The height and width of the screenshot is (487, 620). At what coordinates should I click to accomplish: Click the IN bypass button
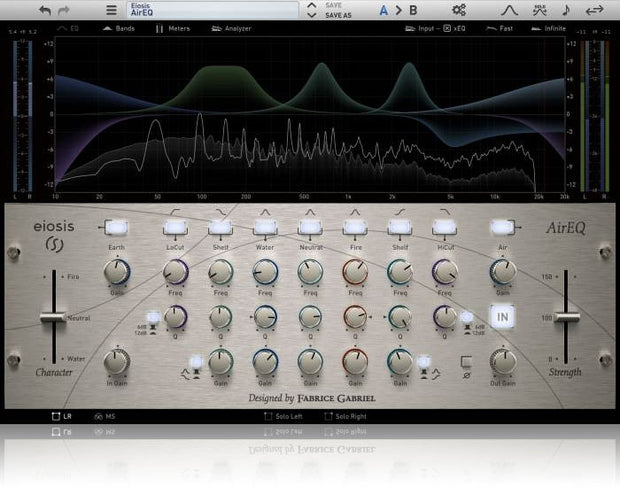pos(503,317)
